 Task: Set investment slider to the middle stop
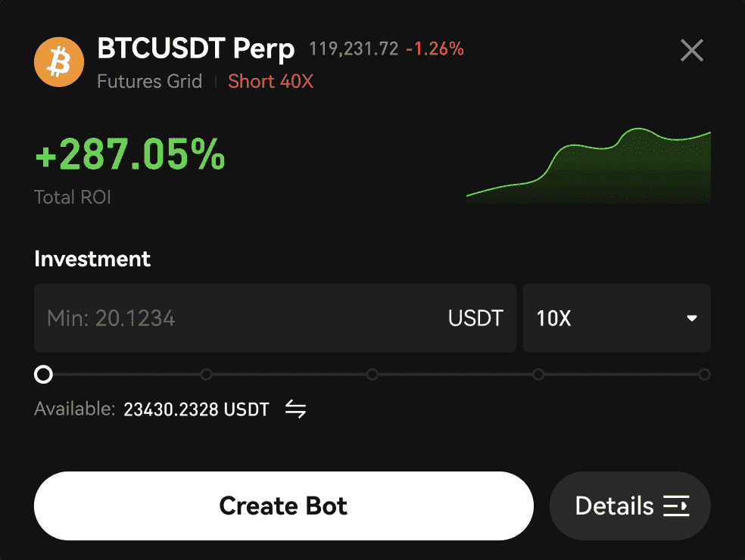click(x=372, y=375)
